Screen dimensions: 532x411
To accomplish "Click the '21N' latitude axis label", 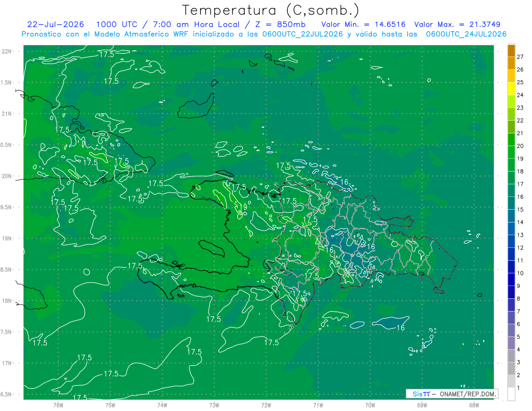I will tap(7, 114).
